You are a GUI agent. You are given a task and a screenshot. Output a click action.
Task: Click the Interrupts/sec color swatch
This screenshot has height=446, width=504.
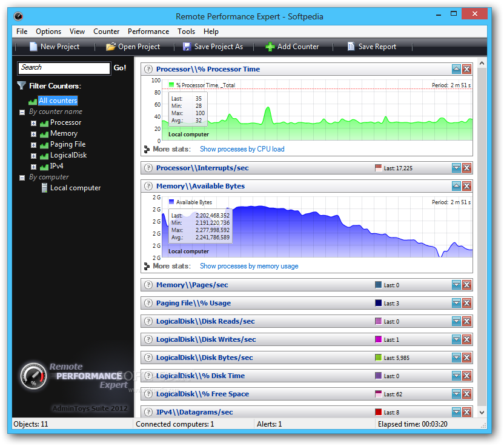tap(379, 168)
